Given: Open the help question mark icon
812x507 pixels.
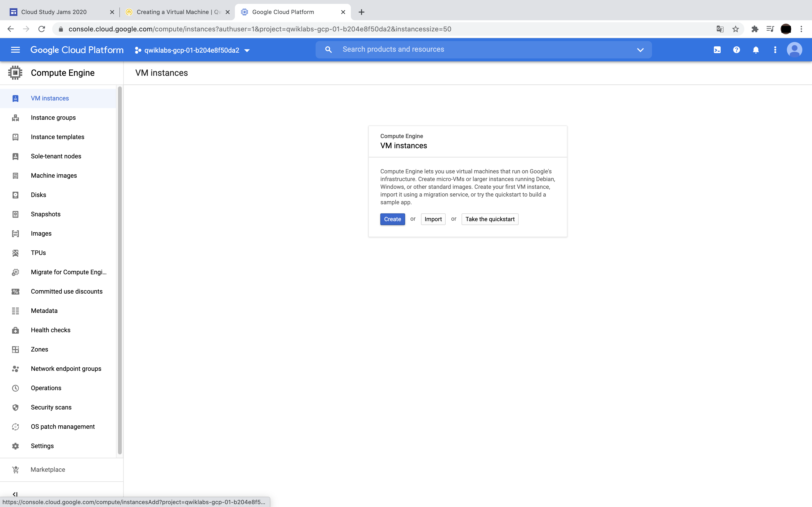Looking at the screenshot, I should pyautogui.click(x=737, y=50).
